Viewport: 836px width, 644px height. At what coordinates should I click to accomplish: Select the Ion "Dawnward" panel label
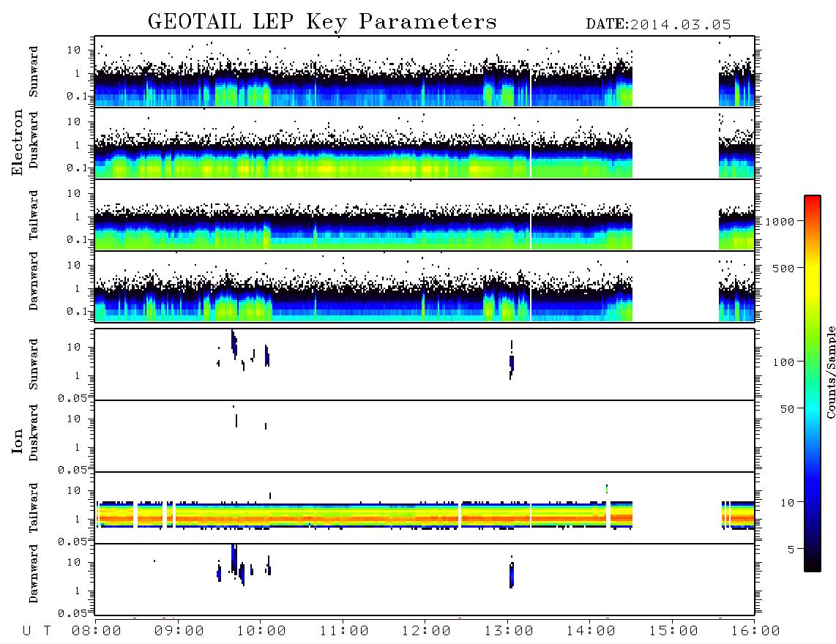(34, 574)
